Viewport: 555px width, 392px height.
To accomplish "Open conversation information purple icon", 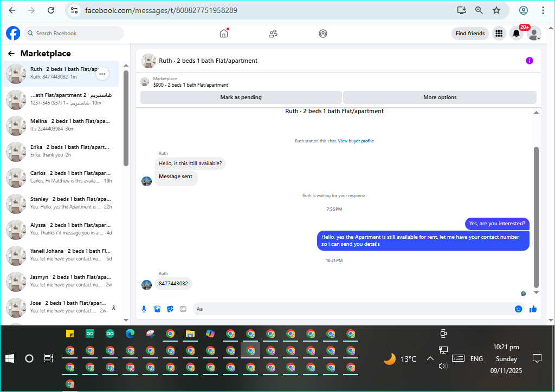I will pyautogui.click(x=529, y=61).
